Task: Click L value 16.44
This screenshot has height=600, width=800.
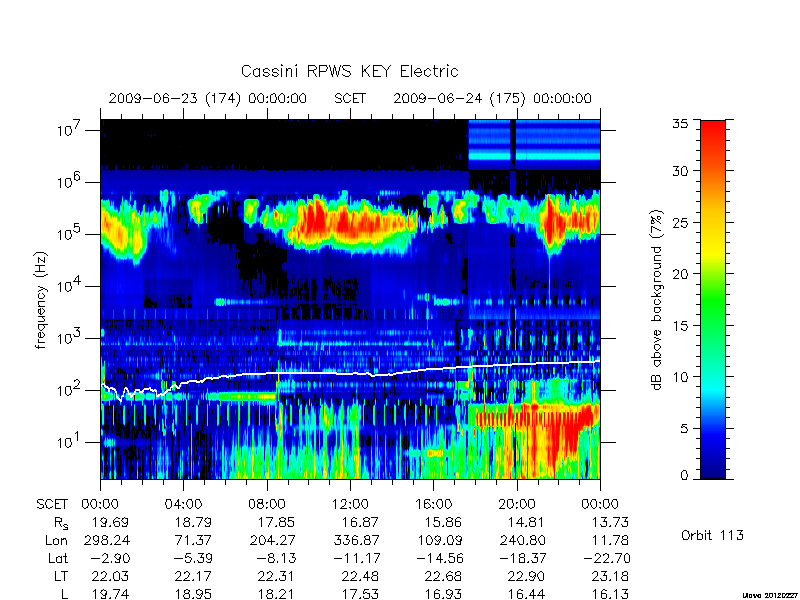Action: coord(527,594)
